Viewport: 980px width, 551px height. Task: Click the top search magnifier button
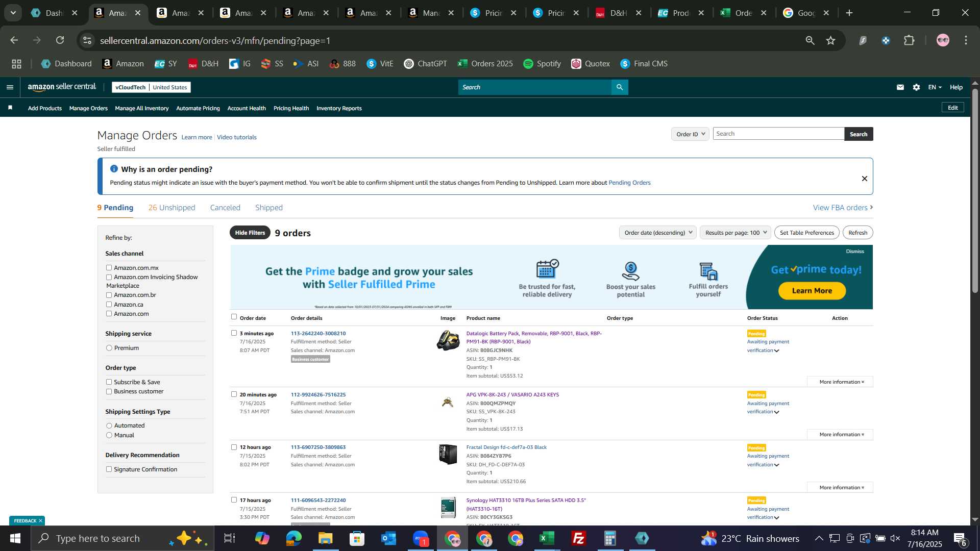[x=620, y=87]
